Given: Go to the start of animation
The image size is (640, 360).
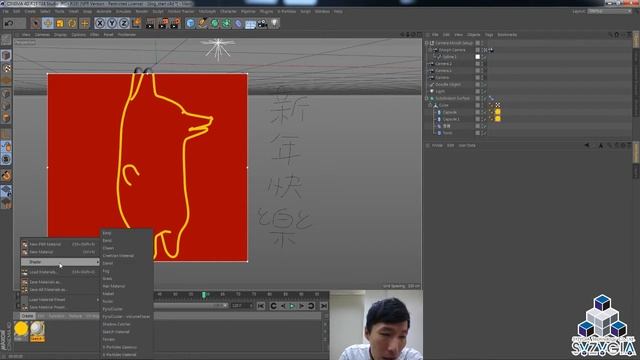Looking at the screenshot, I should click(261, 306).
